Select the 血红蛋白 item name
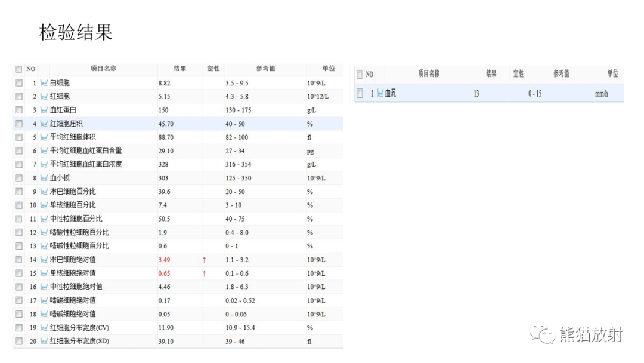This screenshot has width=644, height=363. [63, 110]
